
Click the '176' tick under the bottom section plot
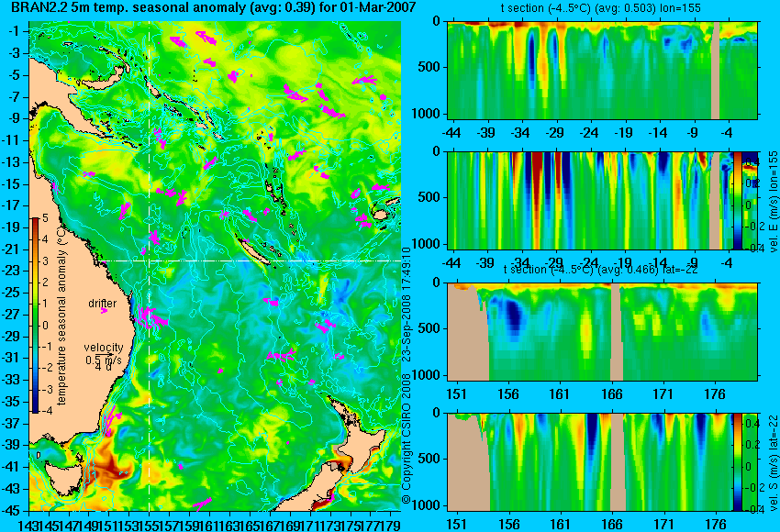714,525
